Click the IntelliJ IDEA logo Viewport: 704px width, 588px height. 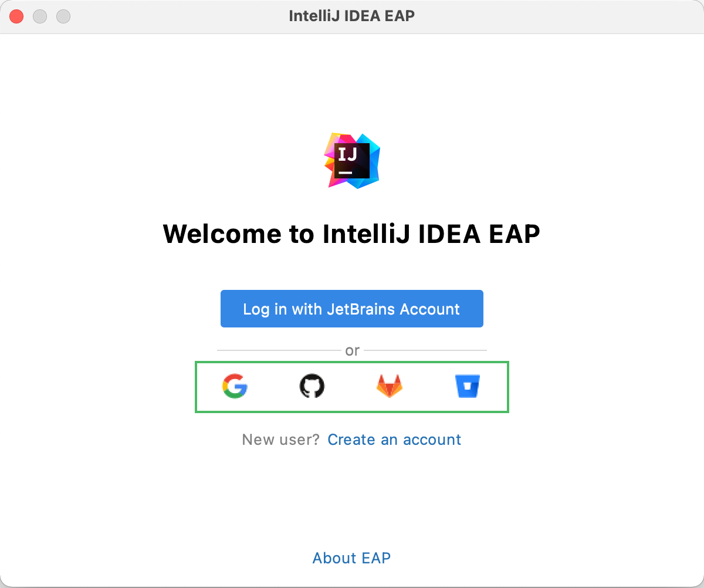352,160
